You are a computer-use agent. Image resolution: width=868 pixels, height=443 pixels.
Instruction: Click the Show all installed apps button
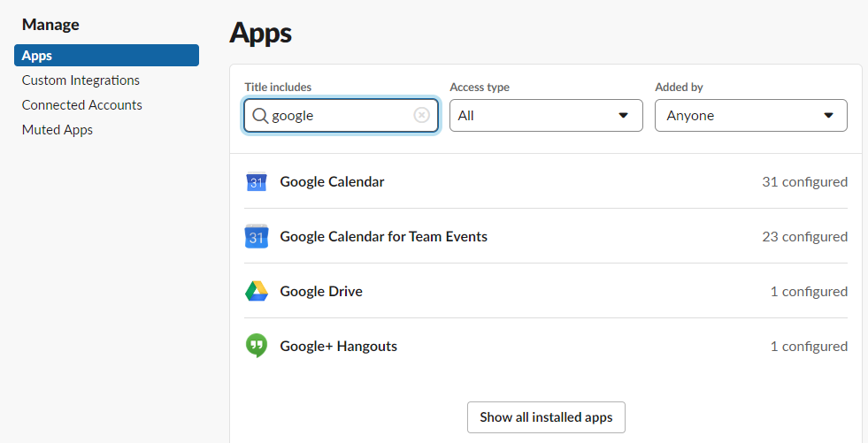(x=547, y=417)
